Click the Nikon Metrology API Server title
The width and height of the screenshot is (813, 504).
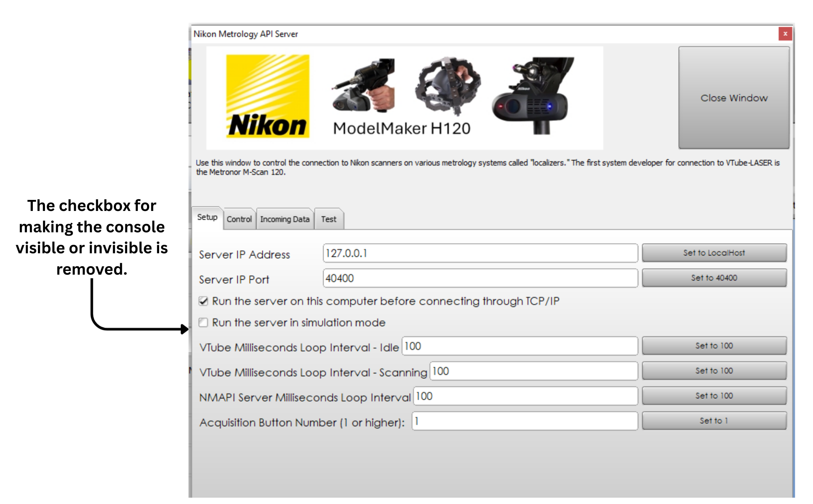click(x=246, y=34)
